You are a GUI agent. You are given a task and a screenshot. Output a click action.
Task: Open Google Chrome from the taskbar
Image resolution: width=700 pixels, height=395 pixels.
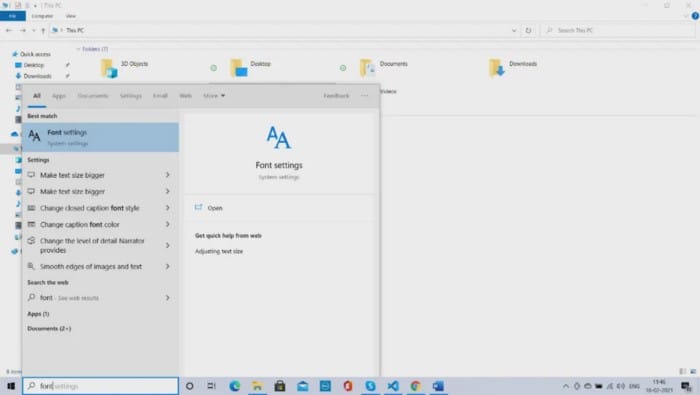coord(416,386)
